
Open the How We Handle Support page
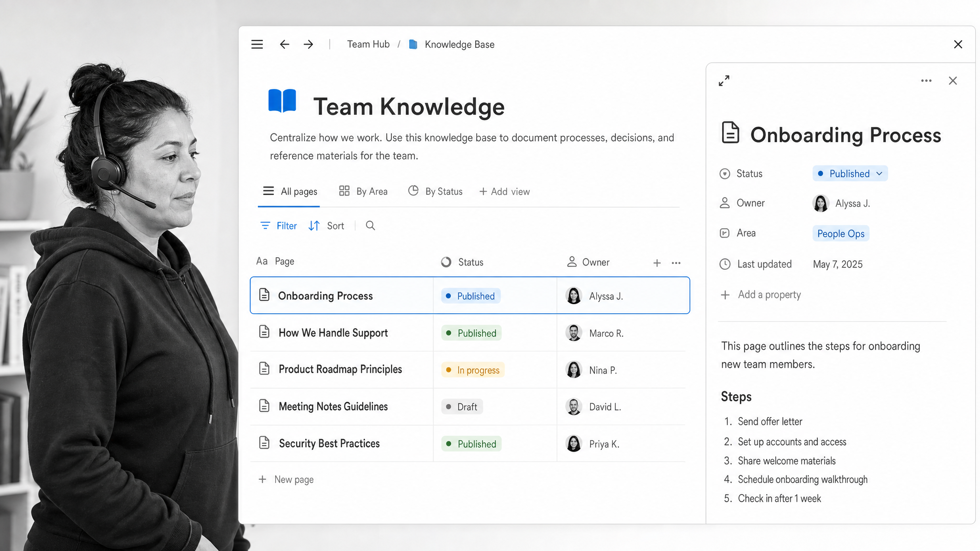pos(333,333)
